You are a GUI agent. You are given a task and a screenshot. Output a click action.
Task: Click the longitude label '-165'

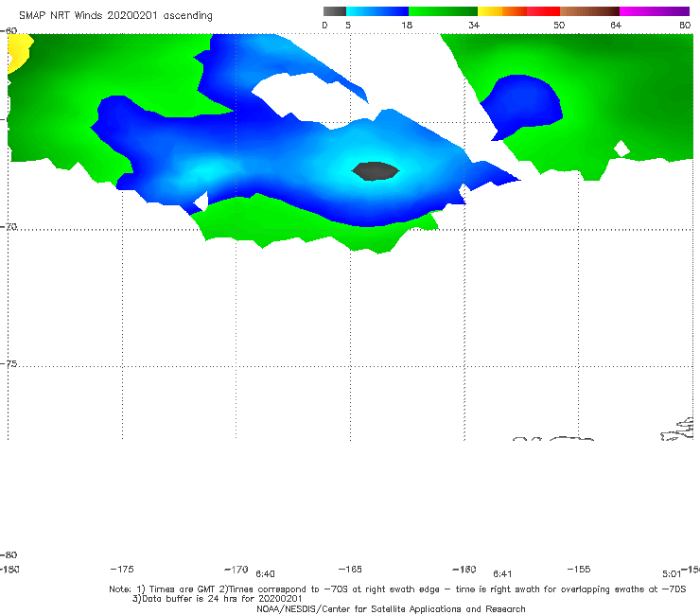350,569
